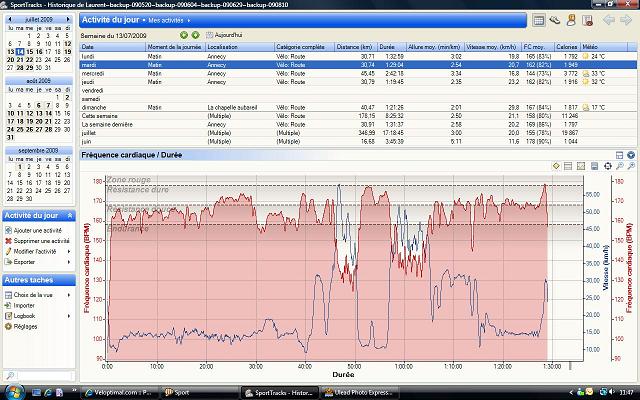640x400 pixels.
Task: Select the mercredi activity row
Action: [358, 73]
